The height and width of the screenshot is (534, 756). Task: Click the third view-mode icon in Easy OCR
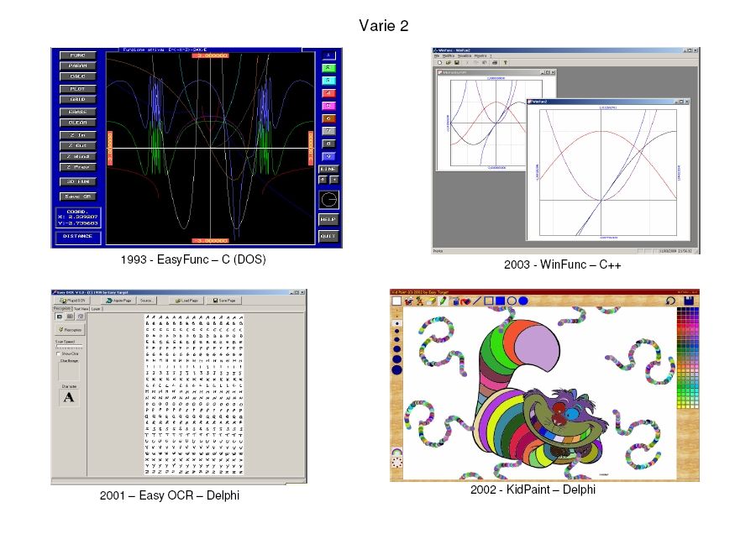click(81, 317)
